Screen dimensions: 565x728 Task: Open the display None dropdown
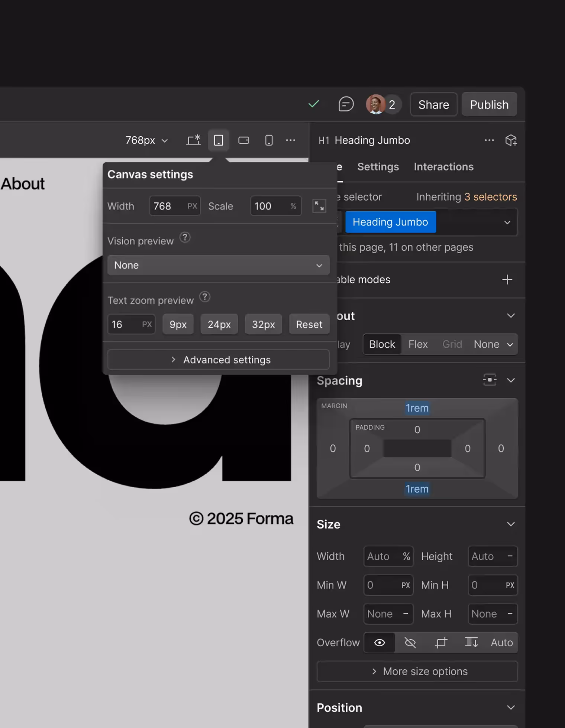pos(493,344)
